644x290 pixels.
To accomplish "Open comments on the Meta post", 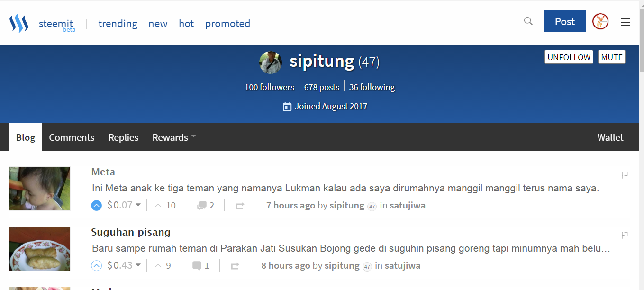I will point(206,205).
